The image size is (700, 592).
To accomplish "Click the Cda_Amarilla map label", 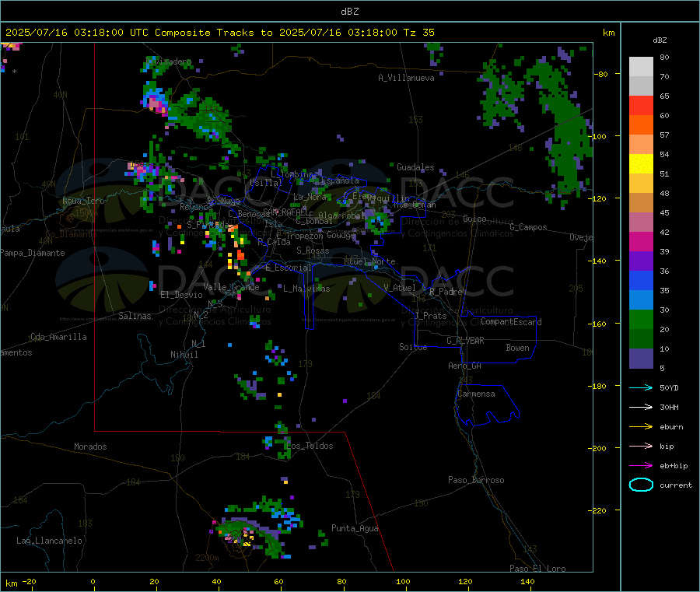I will click(x=58, y=337).
